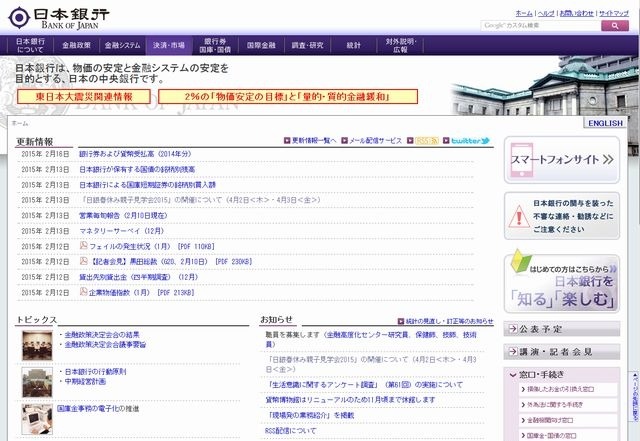Open 統計 menu
Viewport: 640px width, 441px height.
353,45
